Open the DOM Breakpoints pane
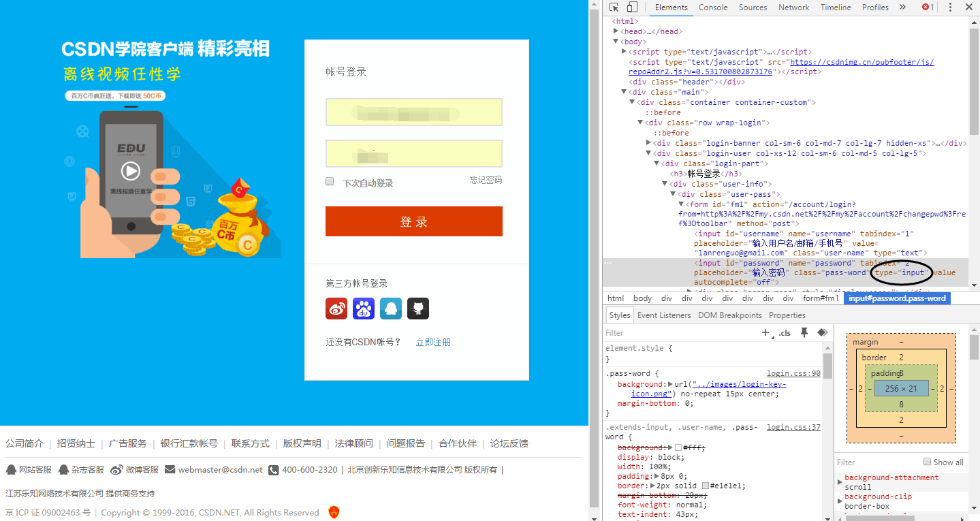Viewport: 980px width, 521px height. coord(730,315)
